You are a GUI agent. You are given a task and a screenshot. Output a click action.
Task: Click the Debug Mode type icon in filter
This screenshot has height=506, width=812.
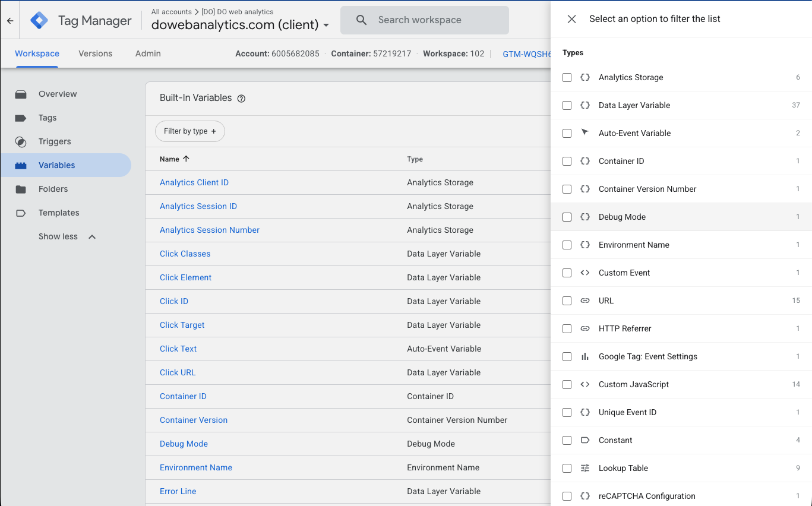click(585, 217)
